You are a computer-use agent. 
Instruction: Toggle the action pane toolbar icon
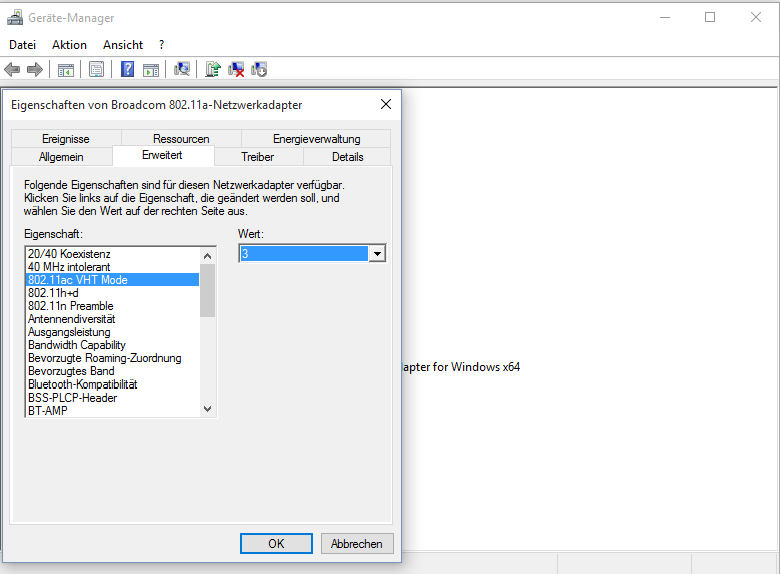(151, 70)
